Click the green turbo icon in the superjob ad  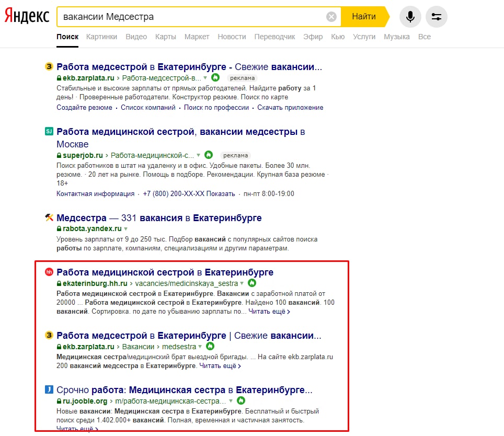coord(208,155)
